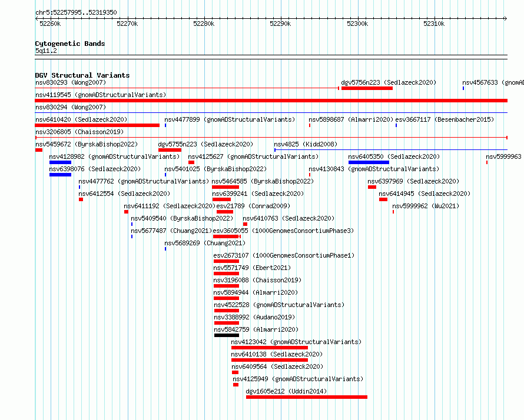Open nsv4522528 (gnomADStructuralVariants) label
Viewport: 524px width, 420px height.
pos(279,305)
